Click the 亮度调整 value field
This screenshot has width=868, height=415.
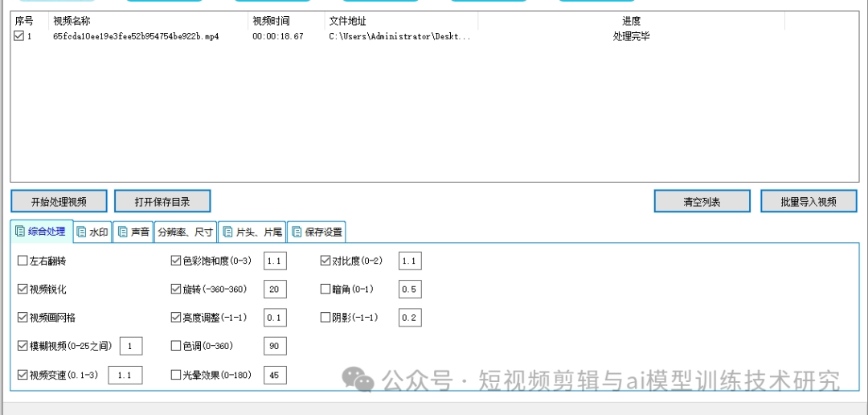pos(275,318)
